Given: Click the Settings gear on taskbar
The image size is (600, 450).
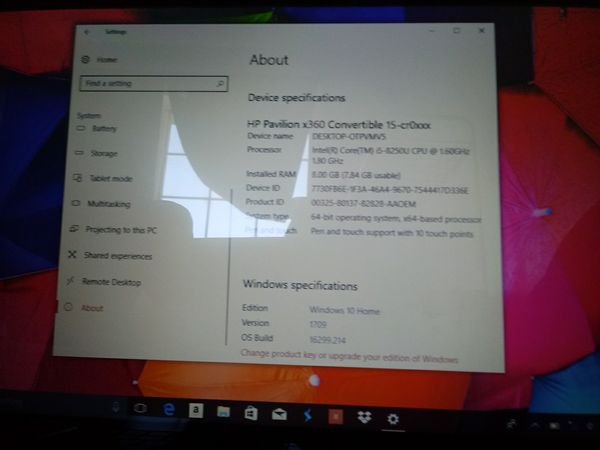Looking at the screenshot, I should tap(393, 419).
